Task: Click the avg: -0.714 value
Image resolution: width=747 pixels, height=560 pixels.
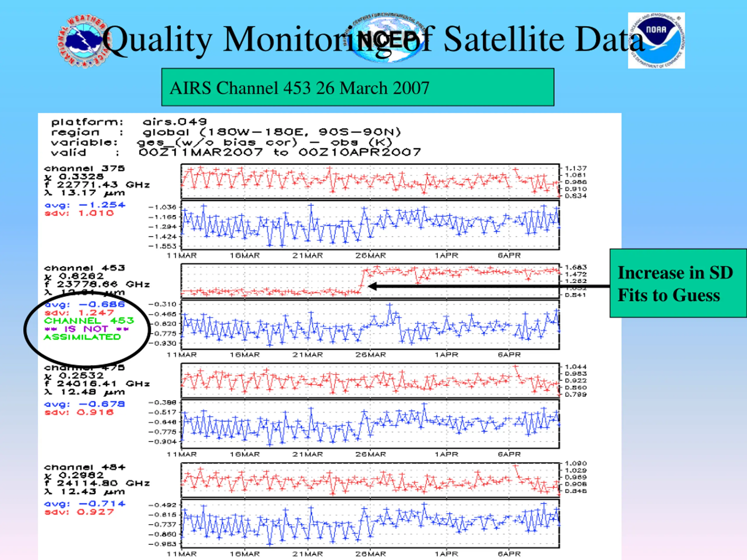Action: pos(85,504)
